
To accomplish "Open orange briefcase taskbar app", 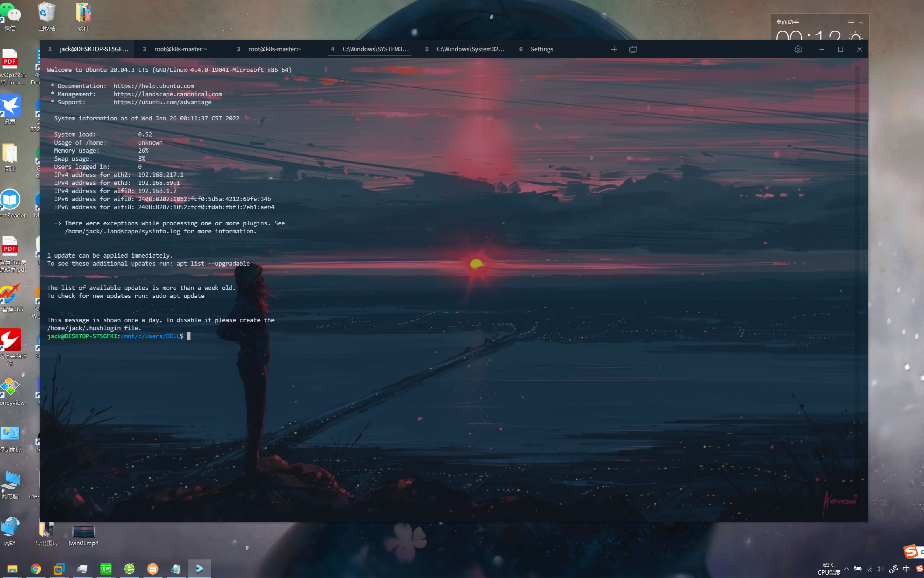I will 153,569.
